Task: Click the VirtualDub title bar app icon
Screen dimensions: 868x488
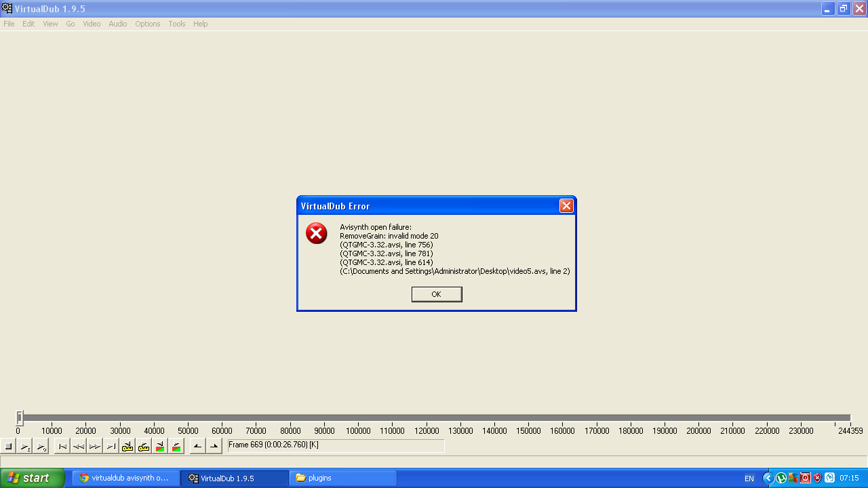Action: tap(7, 8)
